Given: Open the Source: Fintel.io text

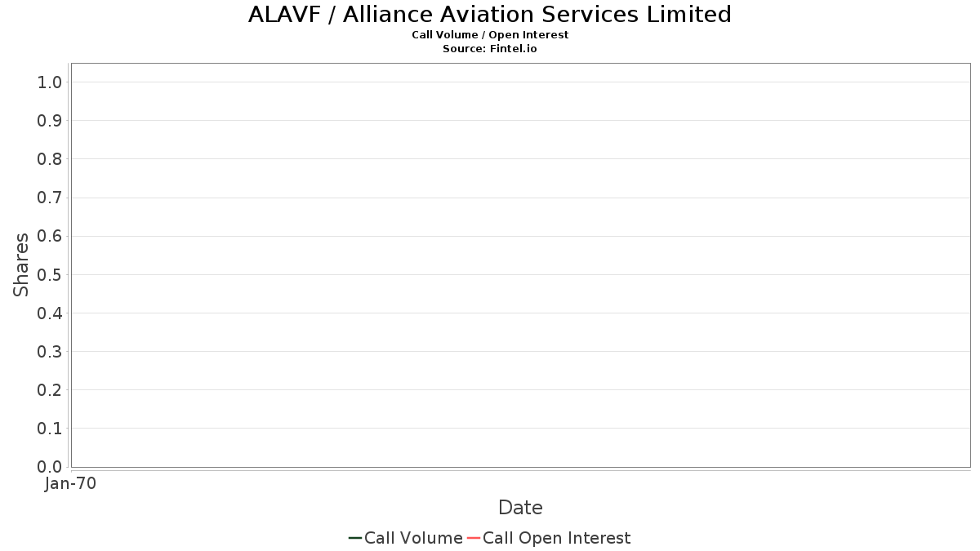Looking at the screenshot, I should (x=490, y=49).
